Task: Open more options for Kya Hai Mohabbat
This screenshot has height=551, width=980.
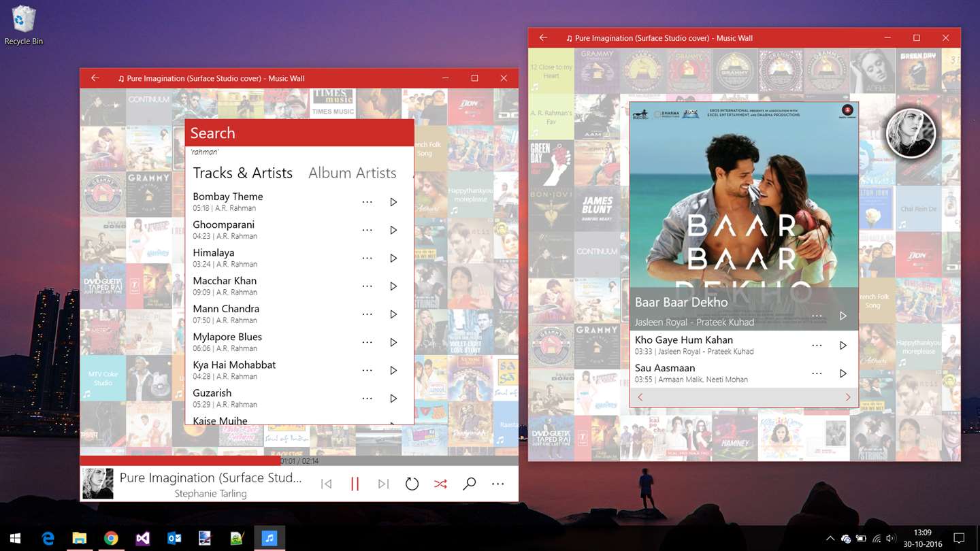Action: 367,370
